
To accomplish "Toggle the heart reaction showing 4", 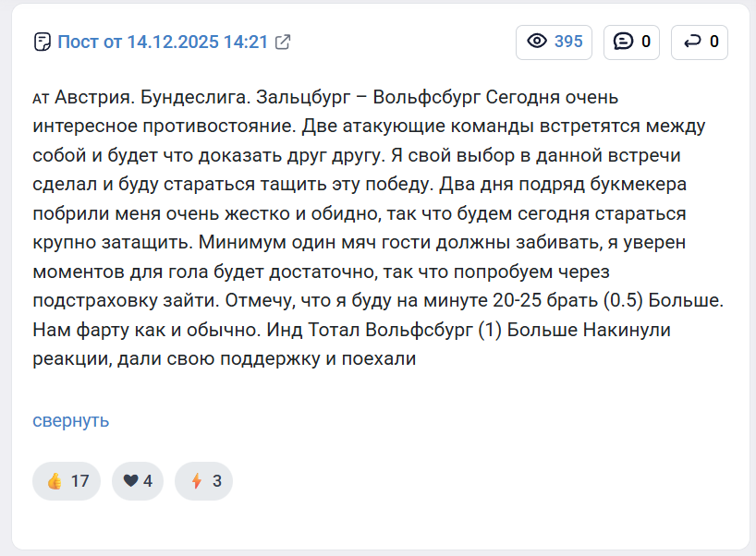I will pos(137,480).
